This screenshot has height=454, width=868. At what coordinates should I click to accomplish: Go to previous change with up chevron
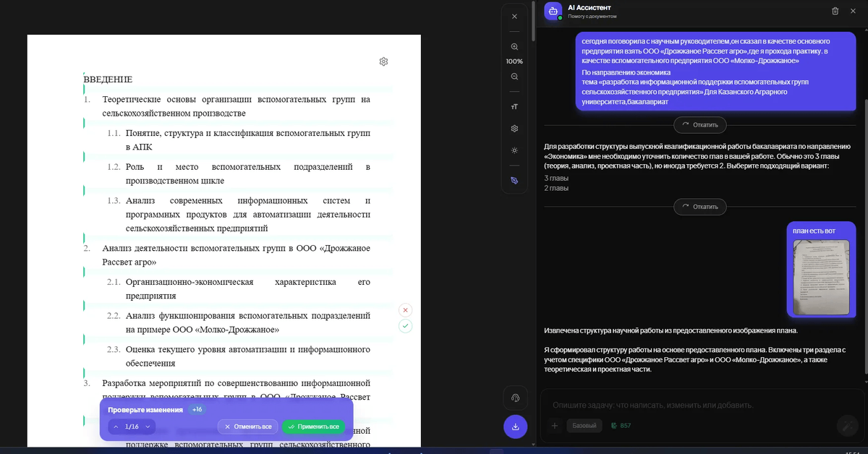coord(116,427)
